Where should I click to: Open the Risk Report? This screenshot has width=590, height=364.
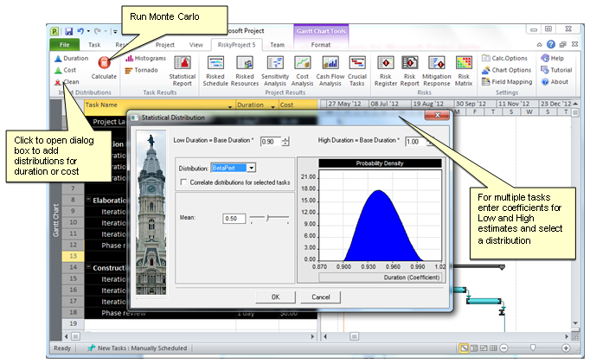click(409, 72)
